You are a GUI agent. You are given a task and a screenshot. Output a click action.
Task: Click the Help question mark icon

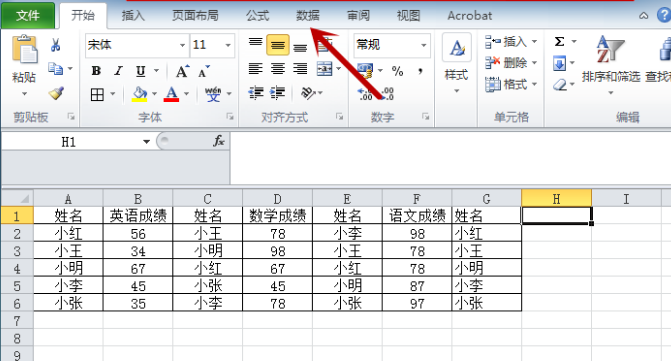(x=664, y=16)
